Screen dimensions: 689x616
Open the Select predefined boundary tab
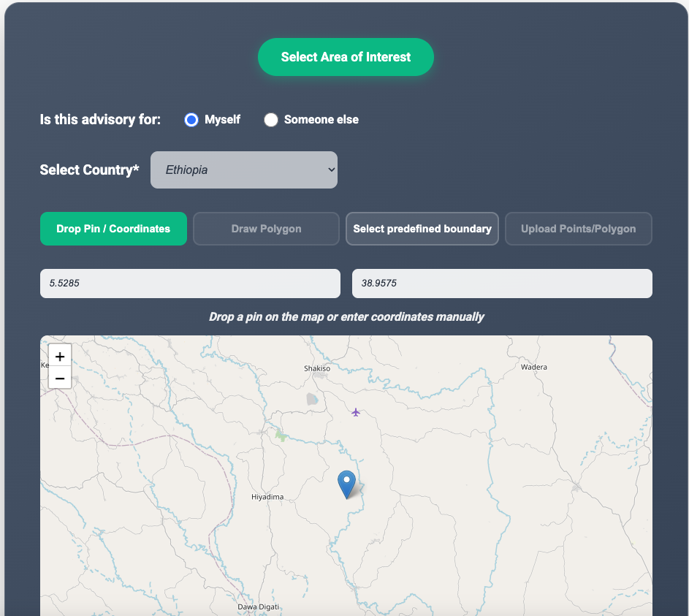tap(422, 229)
